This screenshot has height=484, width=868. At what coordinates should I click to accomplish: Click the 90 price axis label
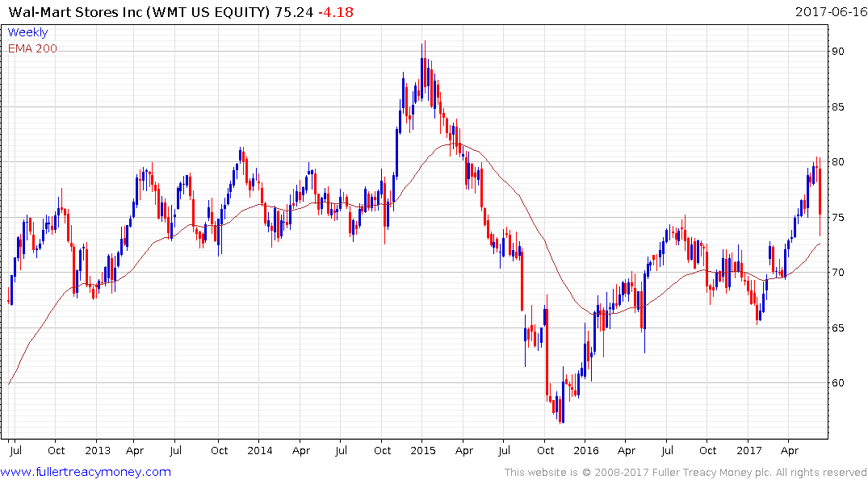837,52
